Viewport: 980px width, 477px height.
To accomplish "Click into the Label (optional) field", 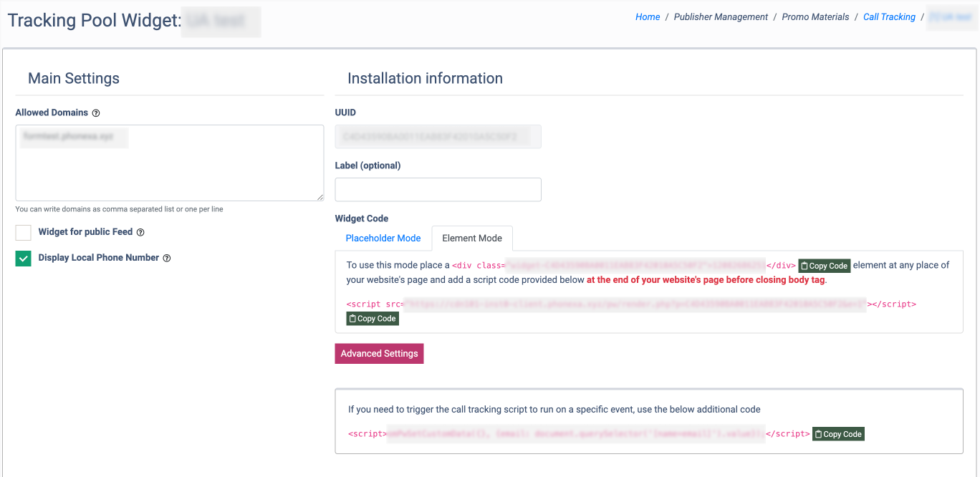I will point(438,190).
